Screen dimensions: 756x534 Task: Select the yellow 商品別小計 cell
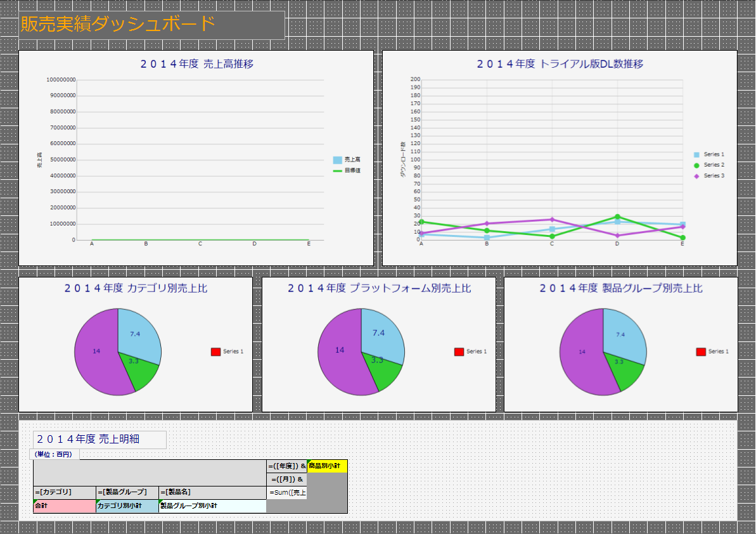tap(327, 466)
